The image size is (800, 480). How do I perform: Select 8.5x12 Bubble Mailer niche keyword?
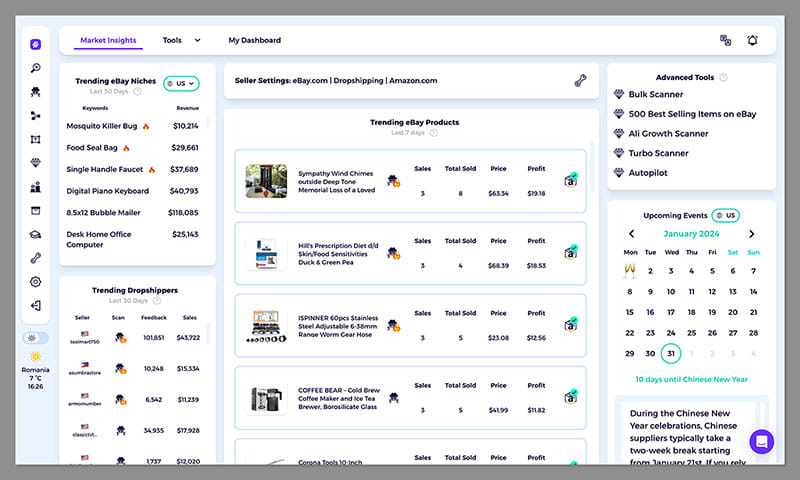click(103, 213)
